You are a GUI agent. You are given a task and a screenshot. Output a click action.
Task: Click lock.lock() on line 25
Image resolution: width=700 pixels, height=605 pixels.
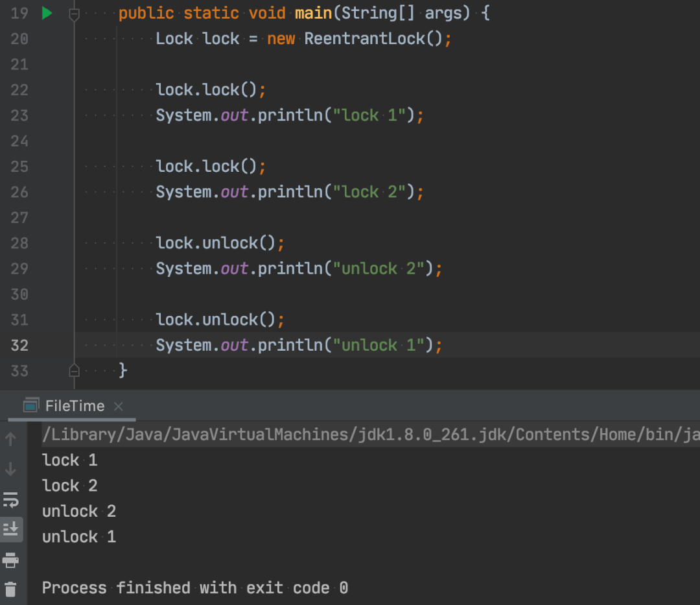(x=206, y=167)
